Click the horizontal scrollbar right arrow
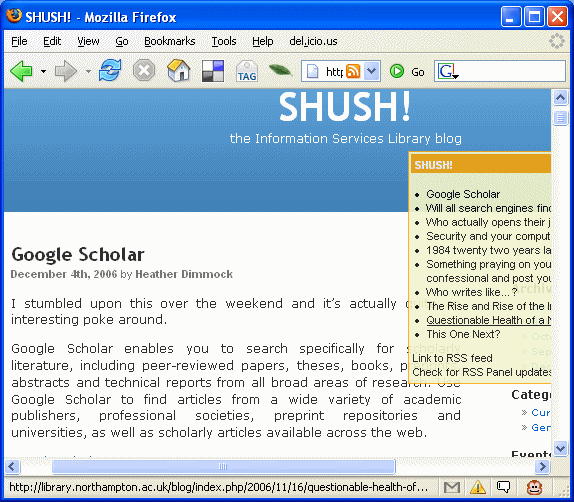The image size is (574, 502). tap(542, 466)
